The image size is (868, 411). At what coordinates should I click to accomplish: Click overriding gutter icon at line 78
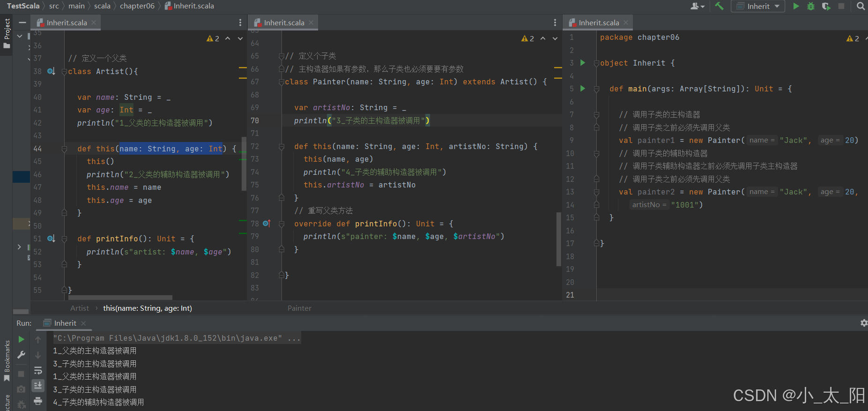point(267,224)
